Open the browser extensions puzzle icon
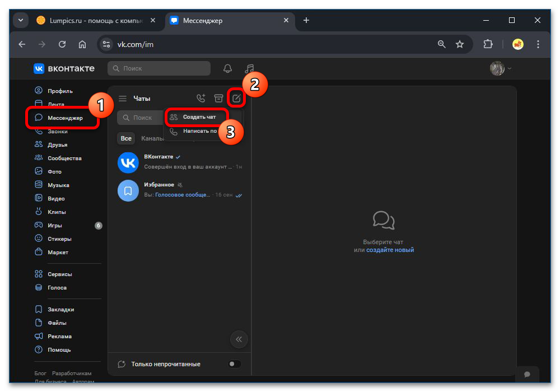 point(488,44)
